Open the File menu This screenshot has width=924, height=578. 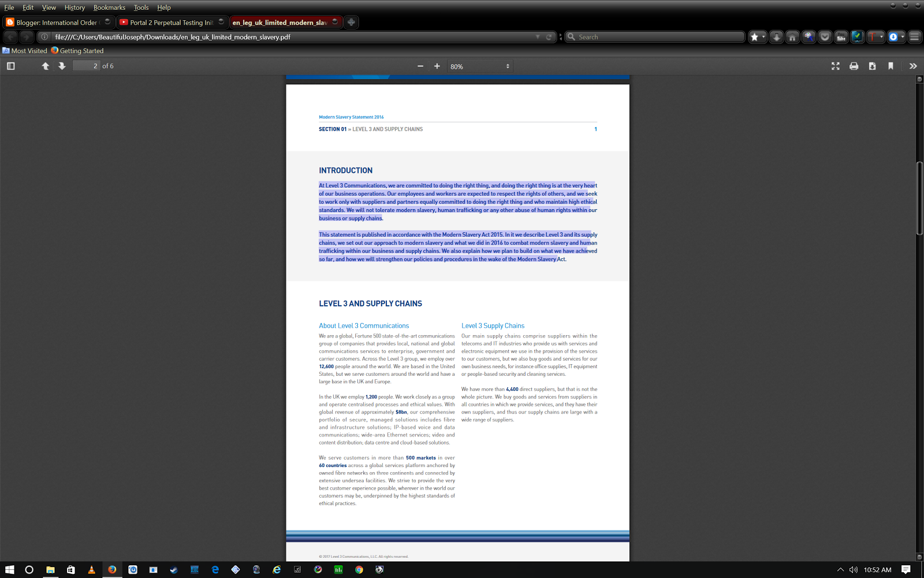[x=9, y=8]
